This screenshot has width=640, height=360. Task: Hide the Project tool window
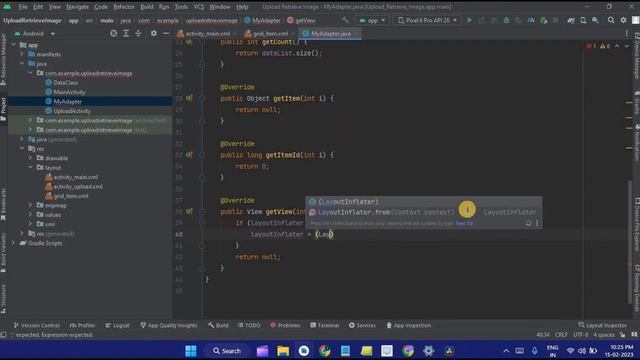coord(166,33)
